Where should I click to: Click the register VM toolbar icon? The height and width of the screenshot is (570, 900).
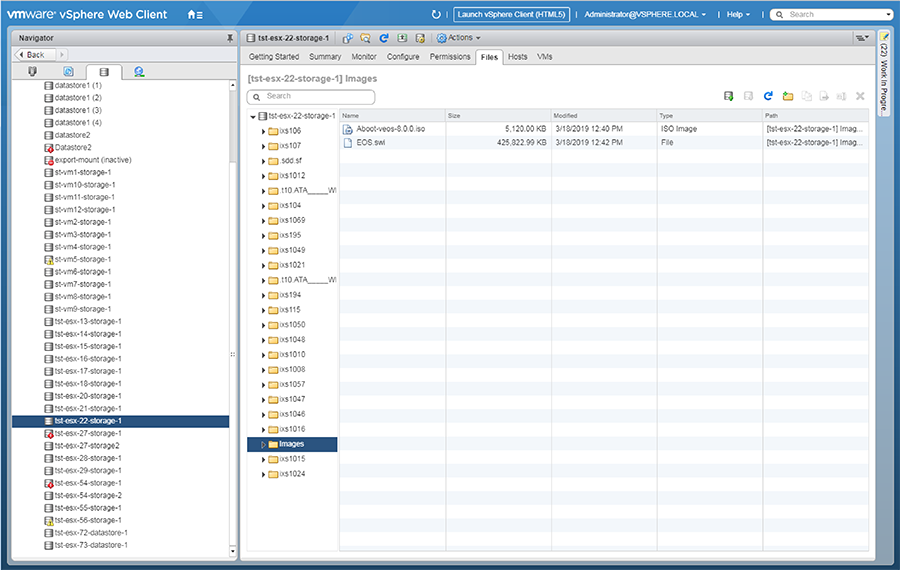[347, 38]
